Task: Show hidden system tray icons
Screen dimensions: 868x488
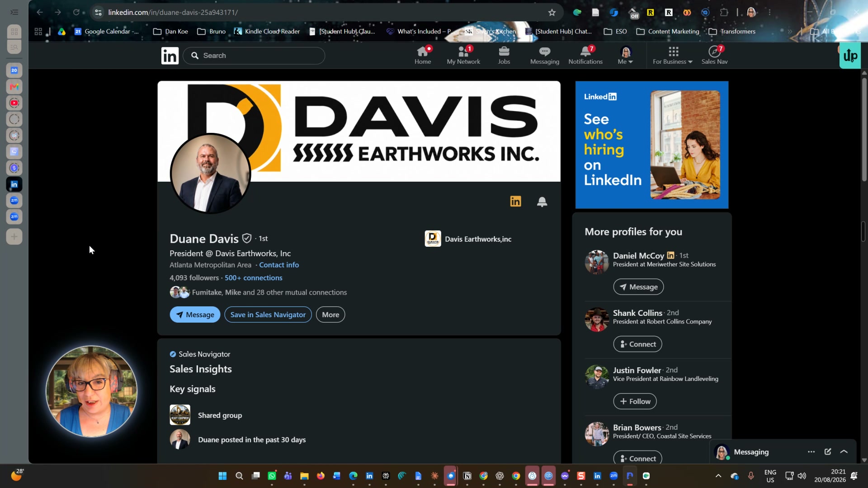Action: (718, 476)
